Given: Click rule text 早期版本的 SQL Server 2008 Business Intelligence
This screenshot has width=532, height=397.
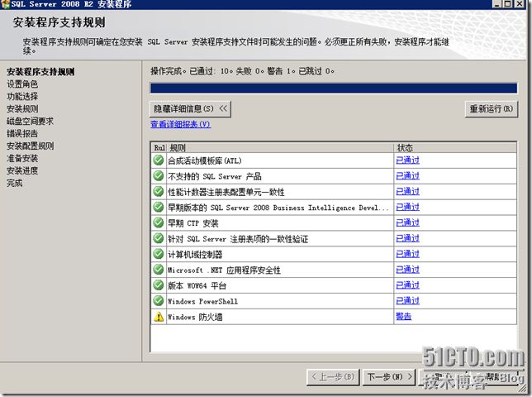Looking at the screenshot, I should click(278, 207).
